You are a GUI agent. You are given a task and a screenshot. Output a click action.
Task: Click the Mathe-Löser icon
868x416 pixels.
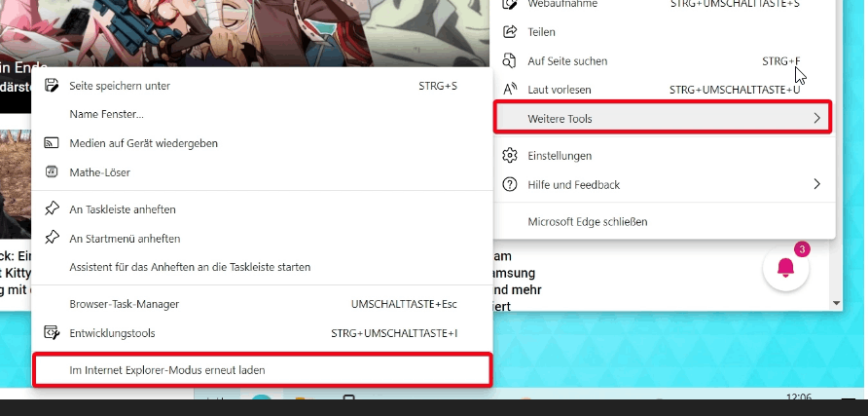point(52,171)
